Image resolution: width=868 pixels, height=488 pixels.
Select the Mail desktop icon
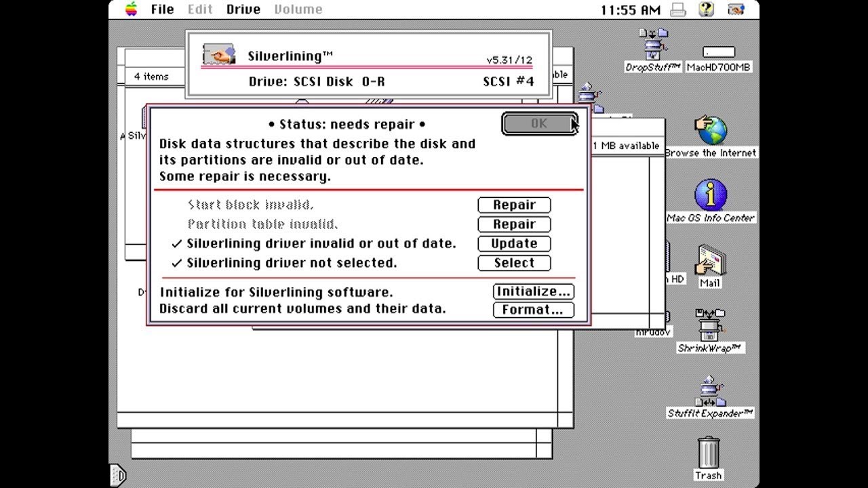(x=710, y=266)
